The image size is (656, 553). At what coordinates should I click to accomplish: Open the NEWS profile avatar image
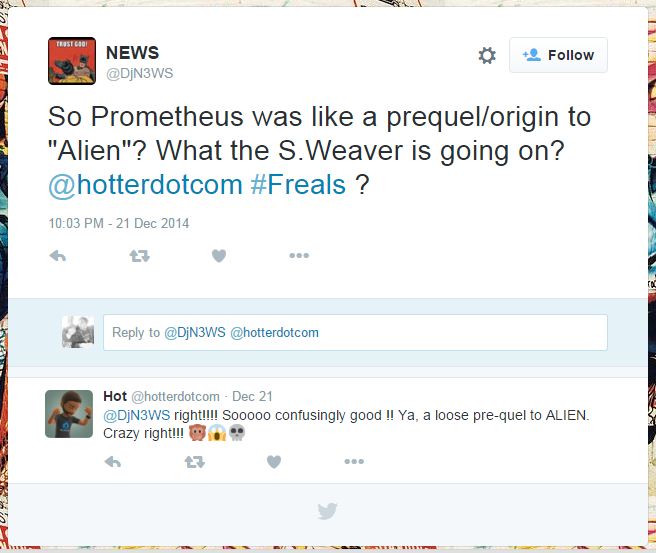tap(72, 61)
